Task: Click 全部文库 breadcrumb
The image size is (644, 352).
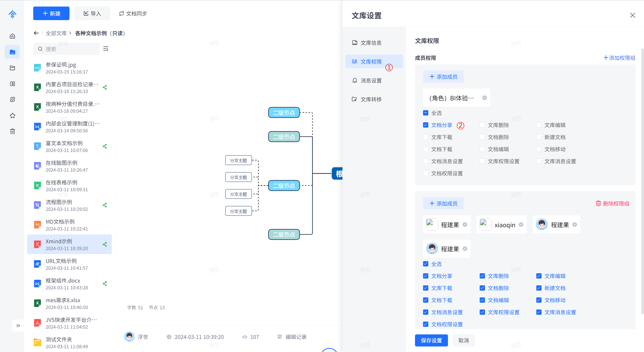Action: click(x=56, y=33)
